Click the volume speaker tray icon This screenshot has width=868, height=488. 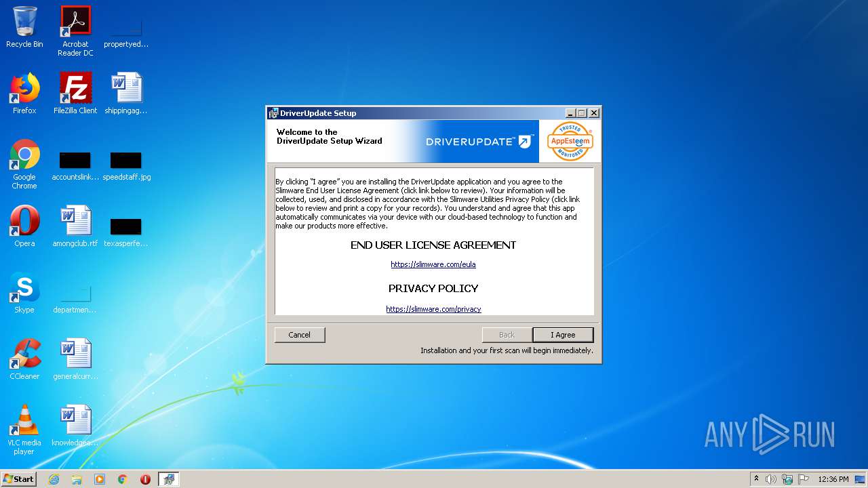[771, 479]
